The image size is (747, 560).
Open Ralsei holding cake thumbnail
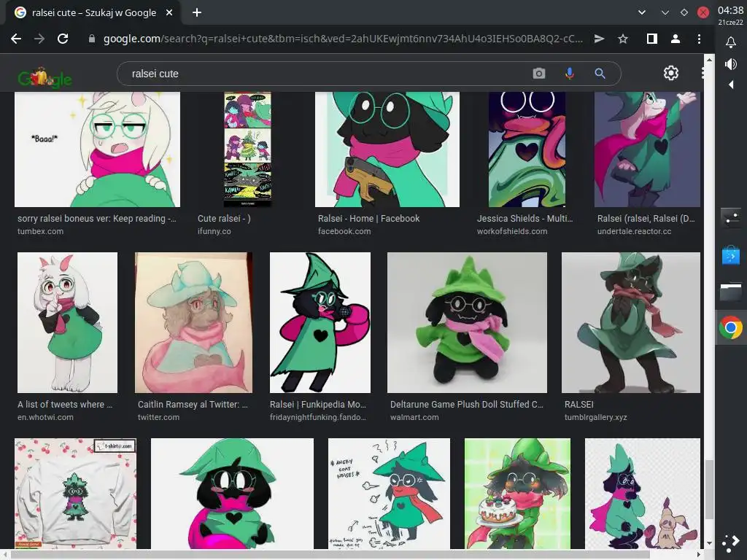pyautogui.click(x=517, y=494)
